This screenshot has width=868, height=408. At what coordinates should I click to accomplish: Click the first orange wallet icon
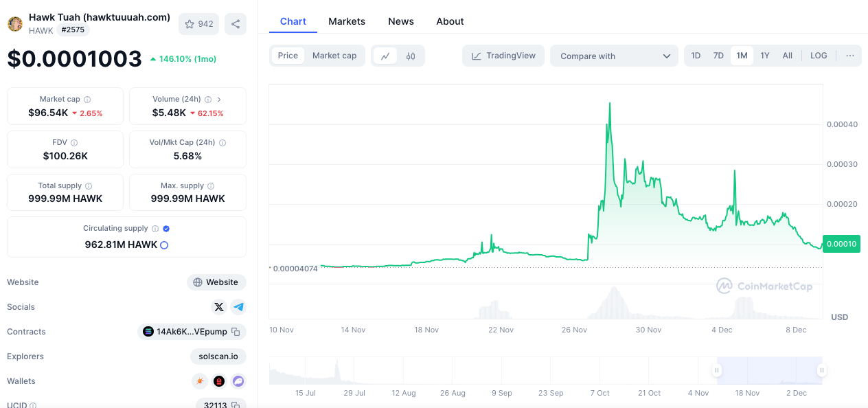point(200,381)
